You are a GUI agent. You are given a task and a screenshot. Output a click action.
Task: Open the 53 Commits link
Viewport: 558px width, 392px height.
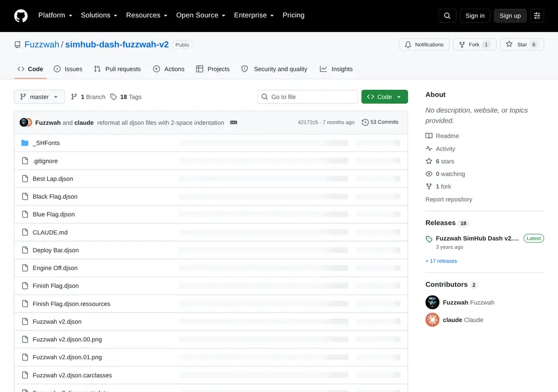pos(380,122)
